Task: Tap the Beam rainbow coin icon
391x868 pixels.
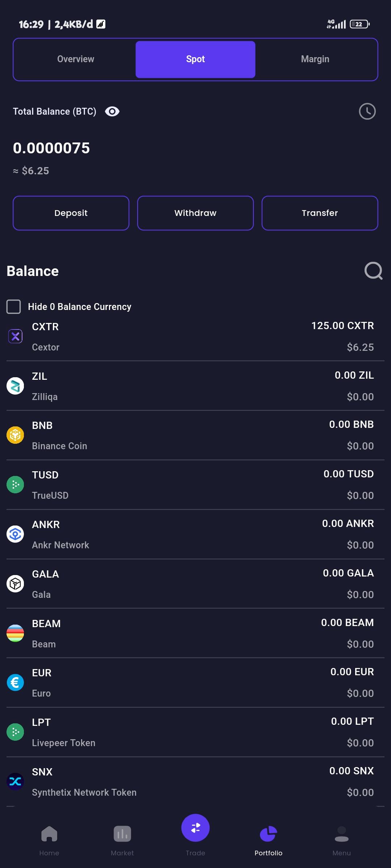Action: (x=15, y=633)
